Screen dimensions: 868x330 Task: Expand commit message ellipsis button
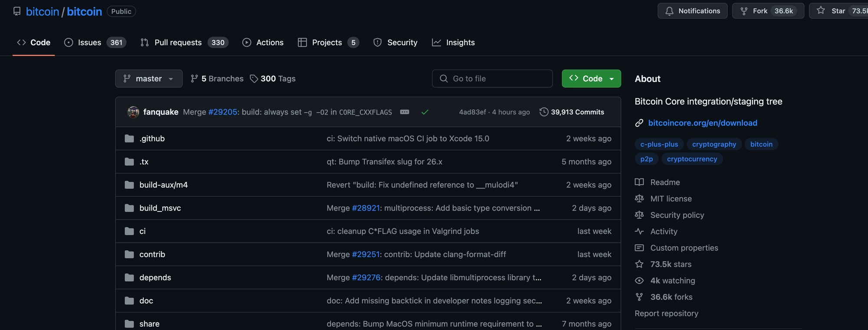(x=404, y=112)
